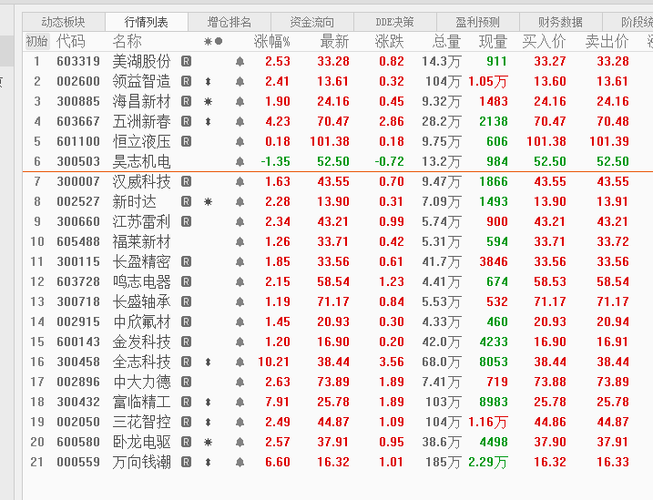Image resolution: width=653 pixels, height=500 pixels.
Task: Click stock code 603319
Action: pyautogui.click(x=78, y=62)
